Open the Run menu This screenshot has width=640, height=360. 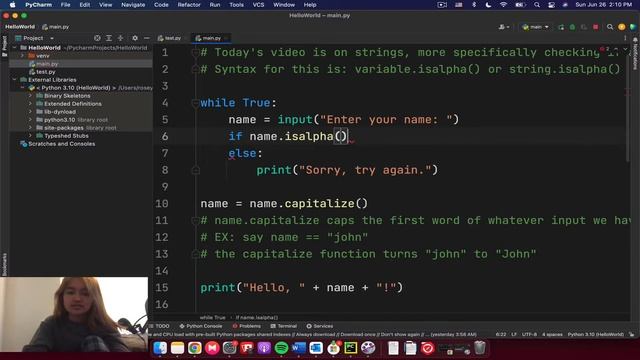point(215,5)
